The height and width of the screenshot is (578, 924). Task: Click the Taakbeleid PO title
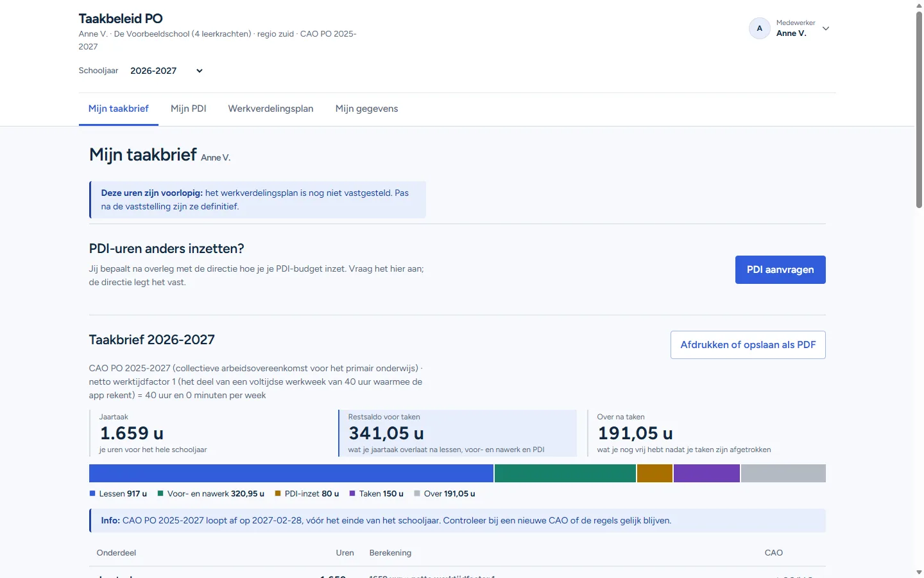pyautogui.click(x=121, y=19)
